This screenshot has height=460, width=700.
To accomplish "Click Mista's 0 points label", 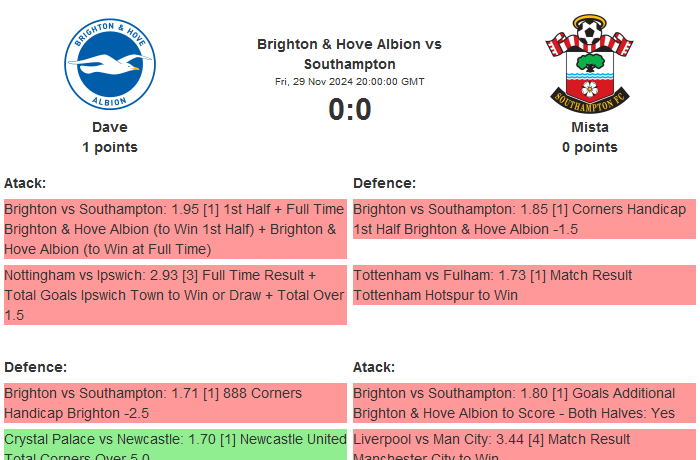I will coord(590,147).
